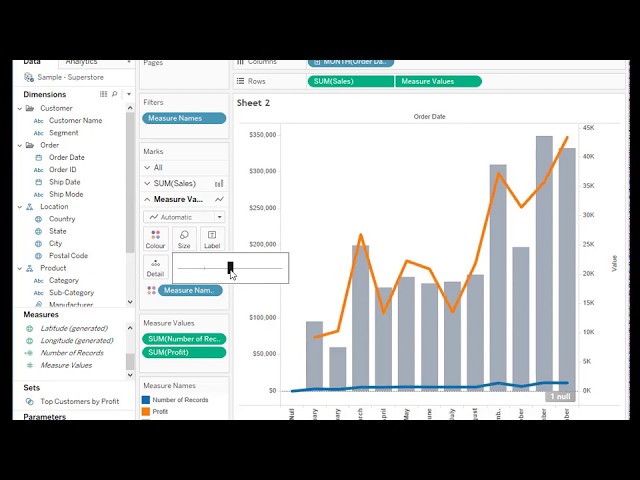Viewport: 640px width, 480px height.
Task: Click the search magnifier in Dimensions header
Action: click(x=115, y=94)
